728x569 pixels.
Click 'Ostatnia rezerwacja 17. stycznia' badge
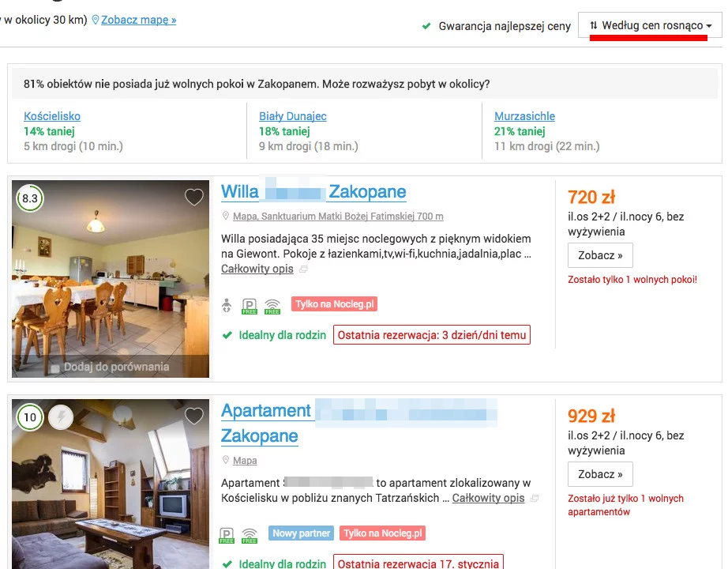click(x=418, y=562)
